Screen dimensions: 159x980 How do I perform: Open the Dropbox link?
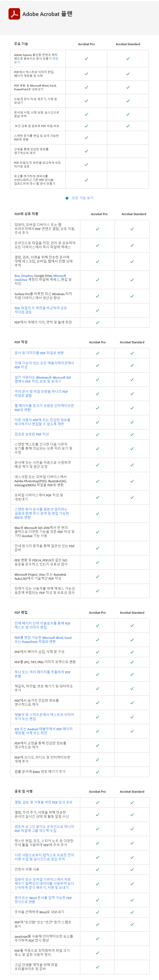(x=27, y=276)
